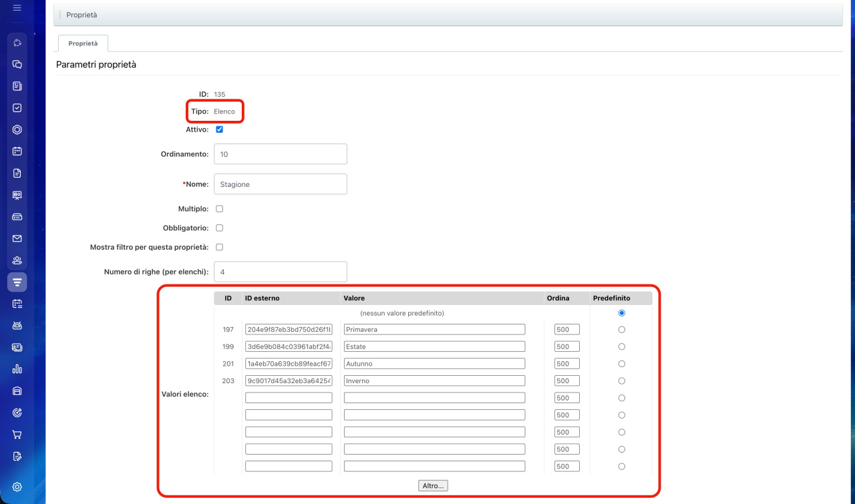Open the hamburger menu at top of sidebar
The image size is (855, 504).
click(x=17, y=8)
